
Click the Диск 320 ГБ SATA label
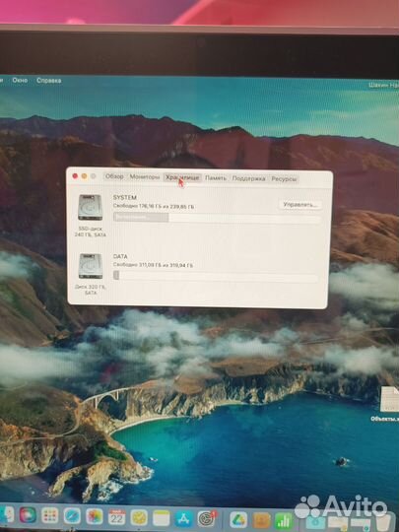point(91,290)
